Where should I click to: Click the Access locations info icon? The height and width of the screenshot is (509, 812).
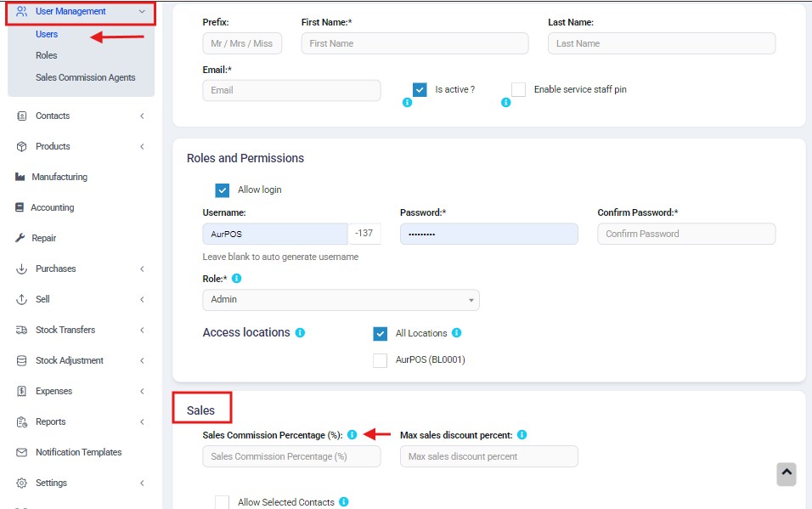300,333
